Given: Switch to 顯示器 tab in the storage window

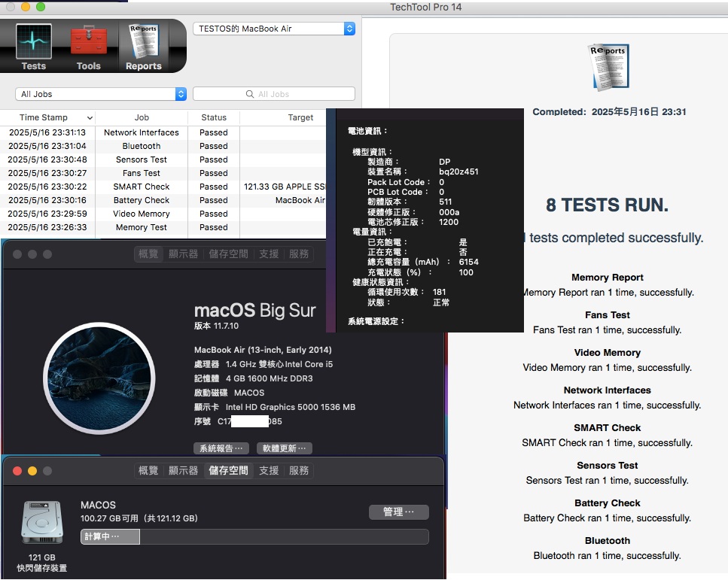Looking at the screenshot, I should click(x=183, y=470).
